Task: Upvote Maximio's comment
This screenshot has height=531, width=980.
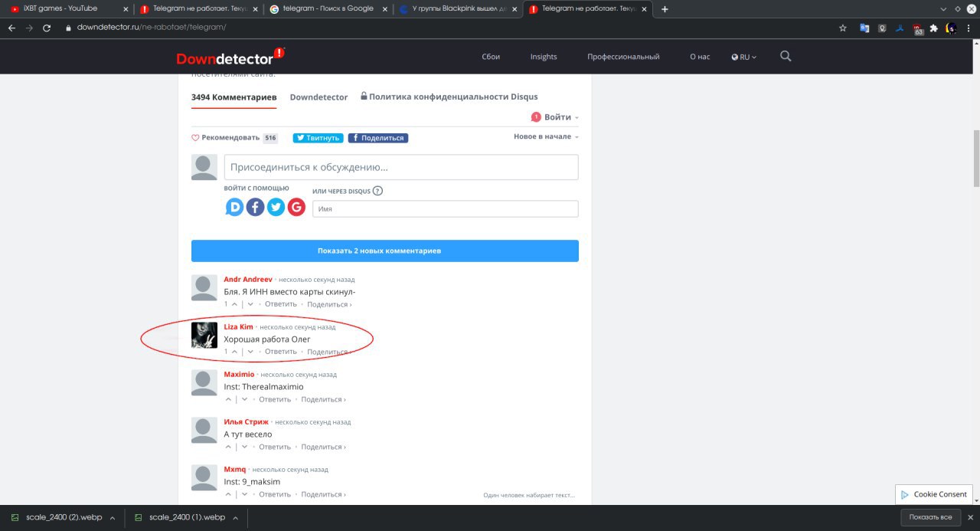Action: tap(228, 399)
